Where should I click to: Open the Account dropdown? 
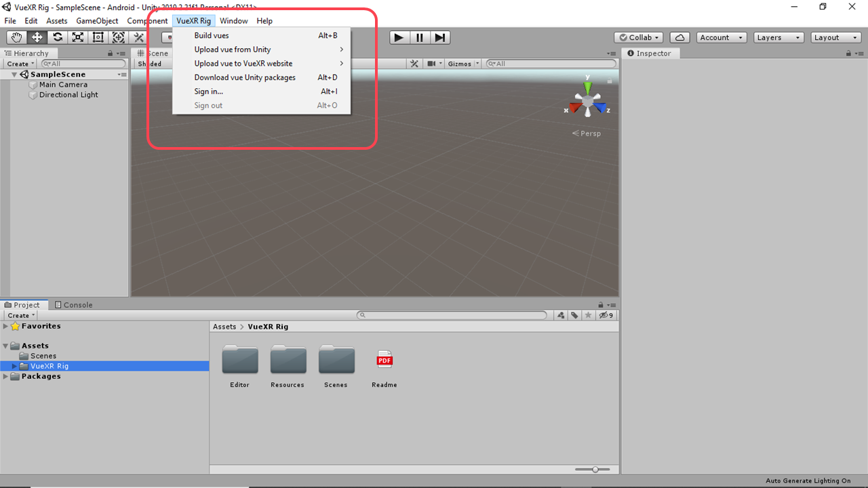pyautogui.click(x=721, y=37)
